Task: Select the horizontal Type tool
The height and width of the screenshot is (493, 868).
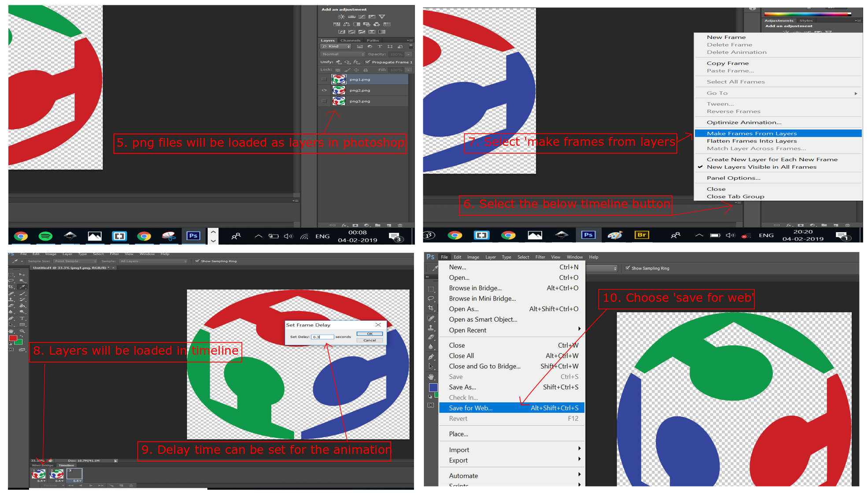Action: point(22,318)
